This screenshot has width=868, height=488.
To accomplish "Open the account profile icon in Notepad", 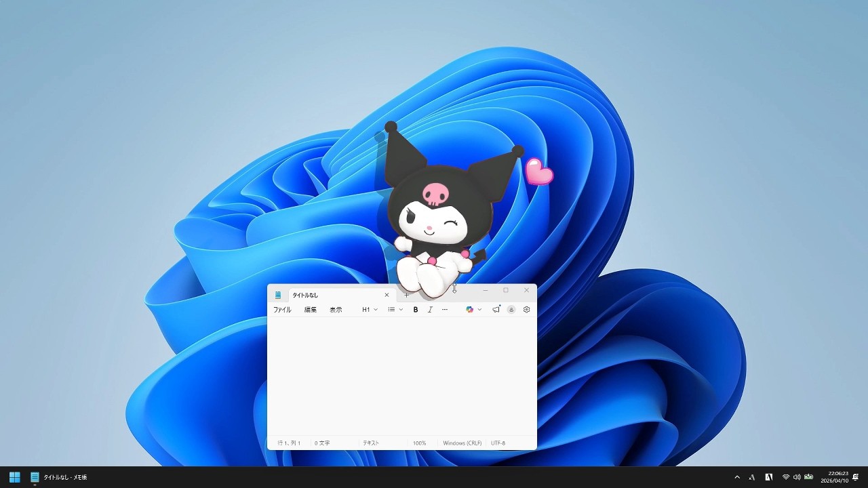I will coord(511,310).
